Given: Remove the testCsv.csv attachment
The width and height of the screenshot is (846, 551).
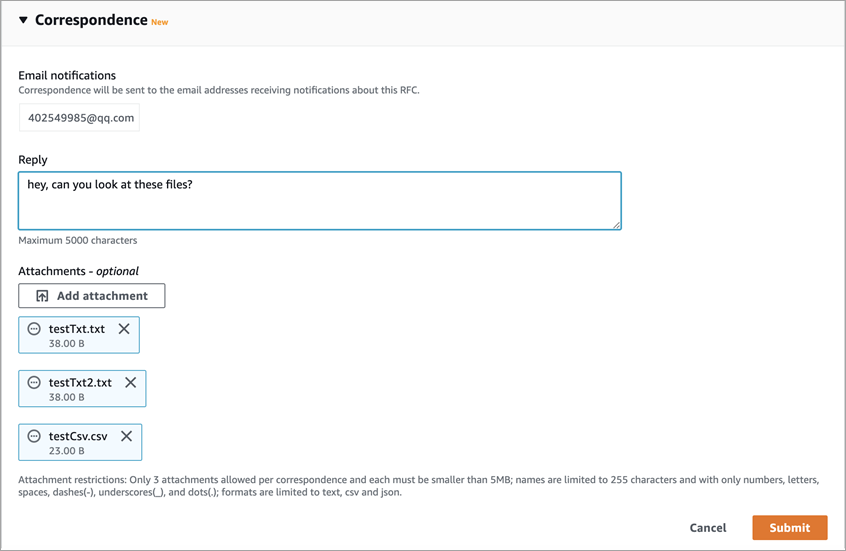Looking at the screenshot, I should tap(127, 436).
